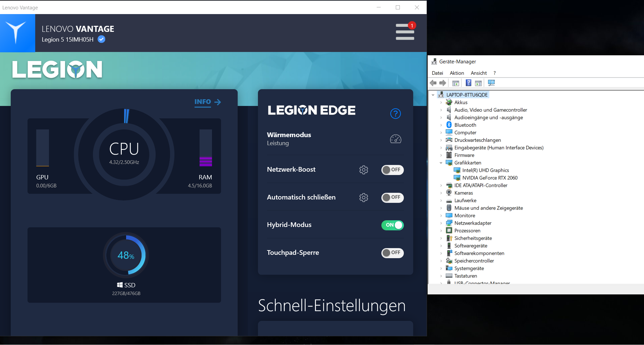Open the Ansicht menu in Geräte-Manager
The width and height of the screenshot is (644, 345).
[x=479, y=73]
